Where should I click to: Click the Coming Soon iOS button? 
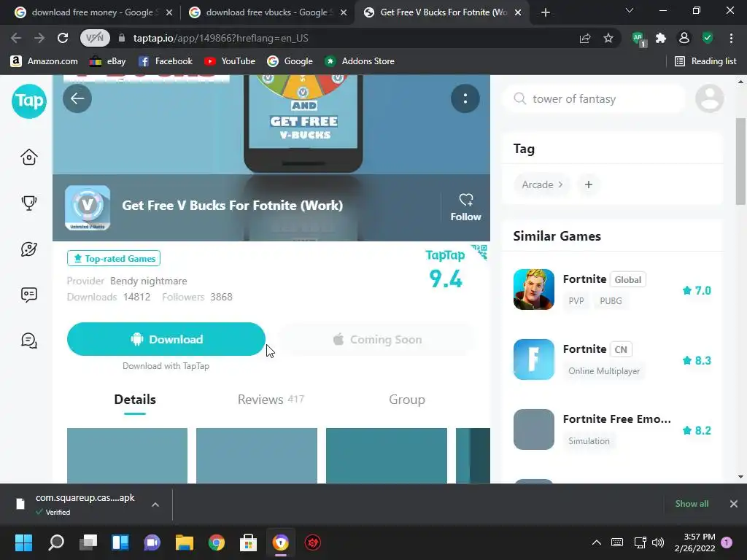tap(376, 340)
